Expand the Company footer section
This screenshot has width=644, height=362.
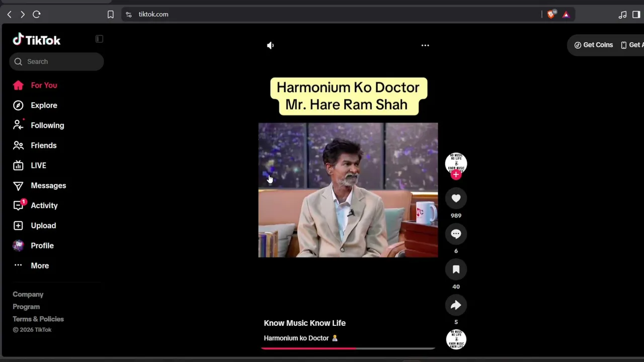coord(28,294)
